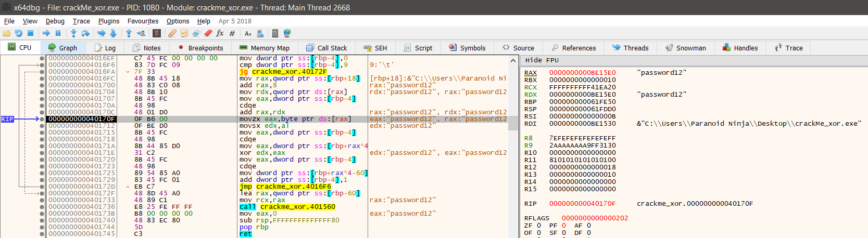Viewport: 868px width, 238px height.
Task: Click the Stop debugging square icon
Action: click(31, 33)
